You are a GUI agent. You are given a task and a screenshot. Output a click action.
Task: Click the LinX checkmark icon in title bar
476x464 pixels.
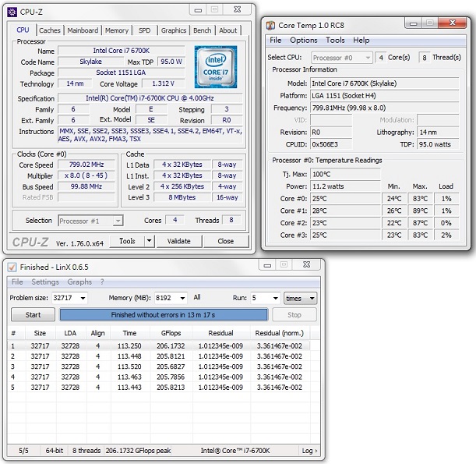click(x=12, y=267)
